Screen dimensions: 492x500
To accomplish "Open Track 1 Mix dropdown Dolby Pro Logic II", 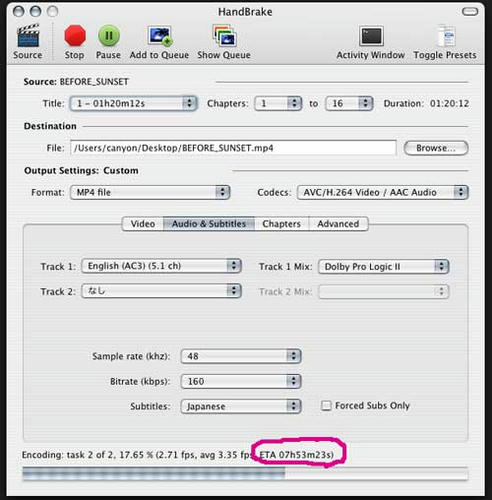I will pos(384,266).
